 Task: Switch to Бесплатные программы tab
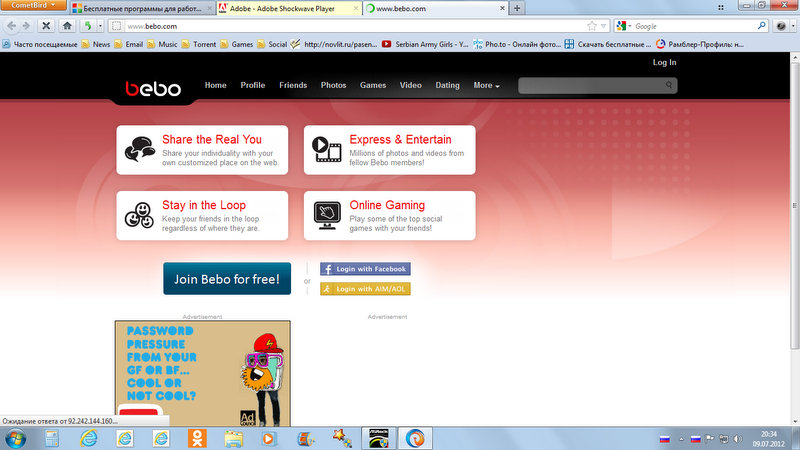click(142, 8)
